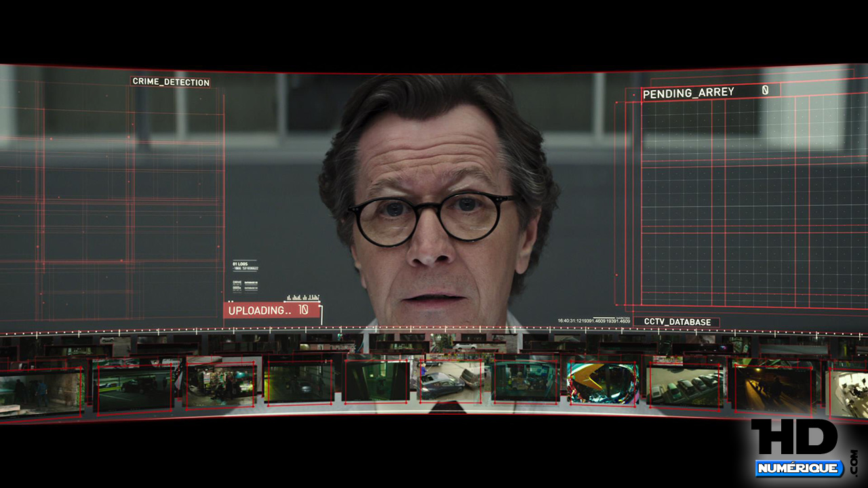Click the PENDING_ARREY counter value 0
Screen dimensions: 868x488
click(x=765, y=90)
